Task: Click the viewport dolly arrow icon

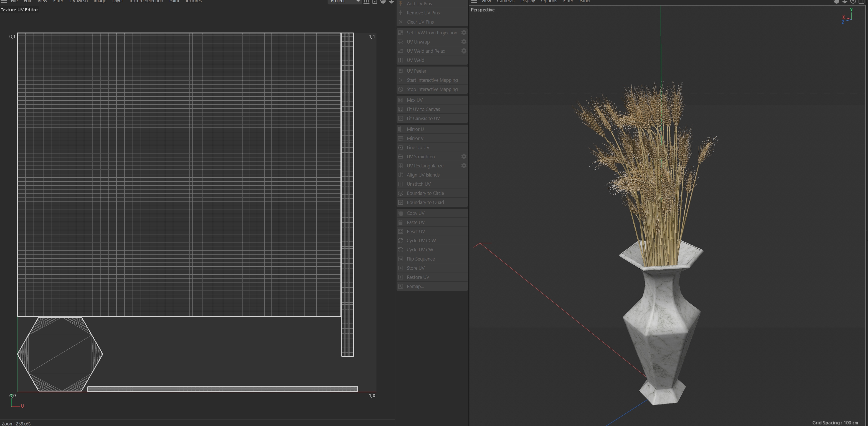Action: click(844, 1)
